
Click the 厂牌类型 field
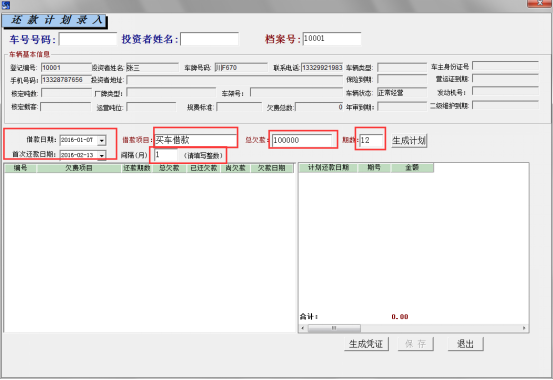pos(171,93)
